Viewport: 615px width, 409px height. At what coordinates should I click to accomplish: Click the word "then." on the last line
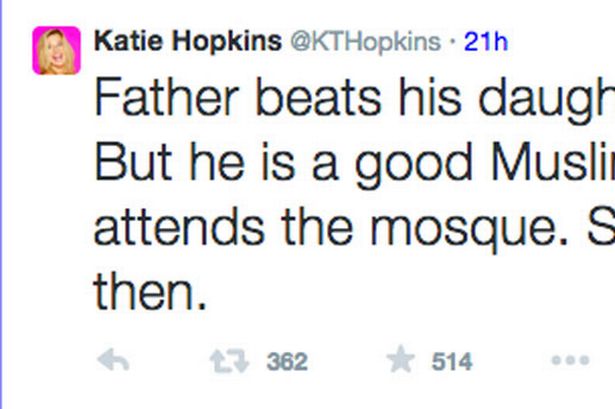[x=150, y=291]
